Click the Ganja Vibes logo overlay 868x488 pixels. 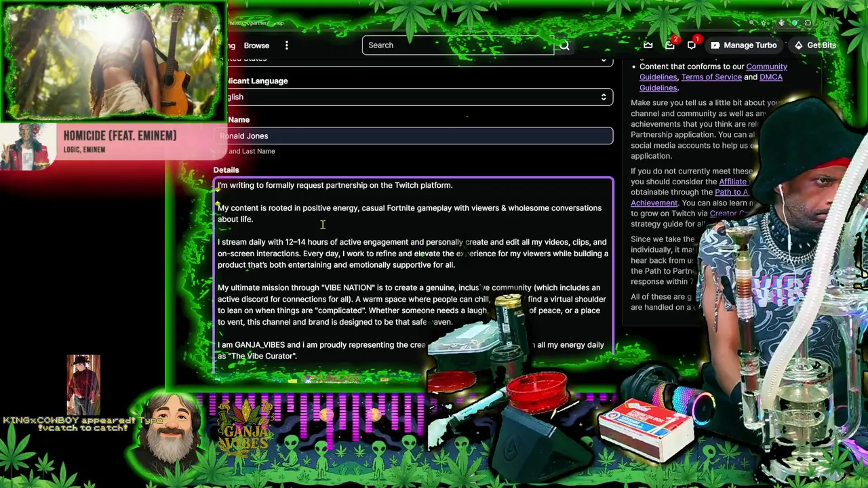tap(245, 428)
